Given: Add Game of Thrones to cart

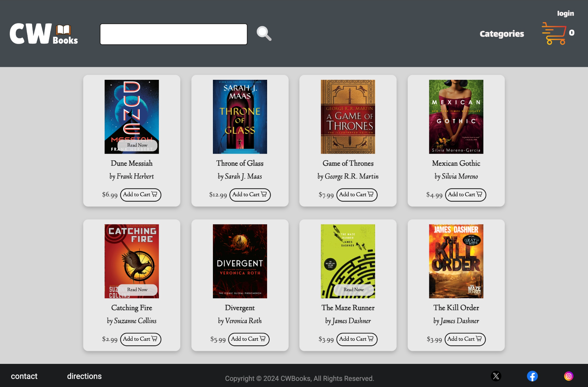Looking at the screenshot, I should coord(356,195).
